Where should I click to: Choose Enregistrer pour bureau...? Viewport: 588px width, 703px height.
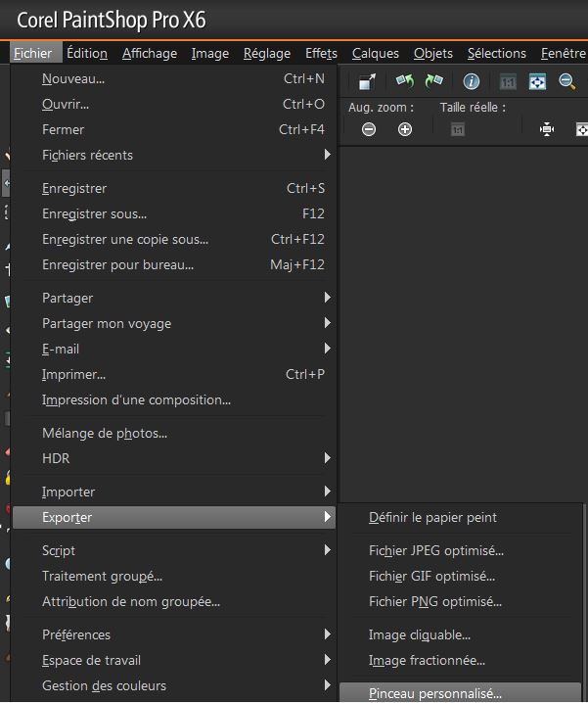(x=174, y=265)
